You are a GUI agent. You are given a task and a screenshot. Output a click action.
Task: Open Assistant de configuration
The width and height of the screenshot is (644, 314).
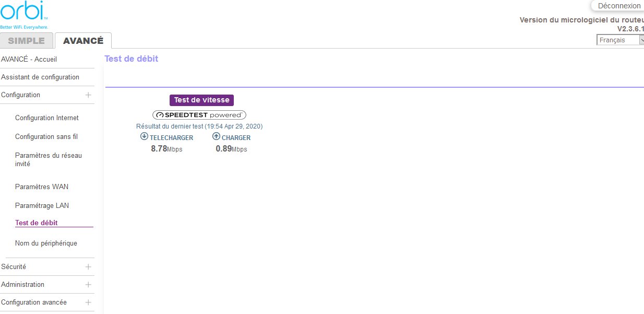(x=40, y=77)
